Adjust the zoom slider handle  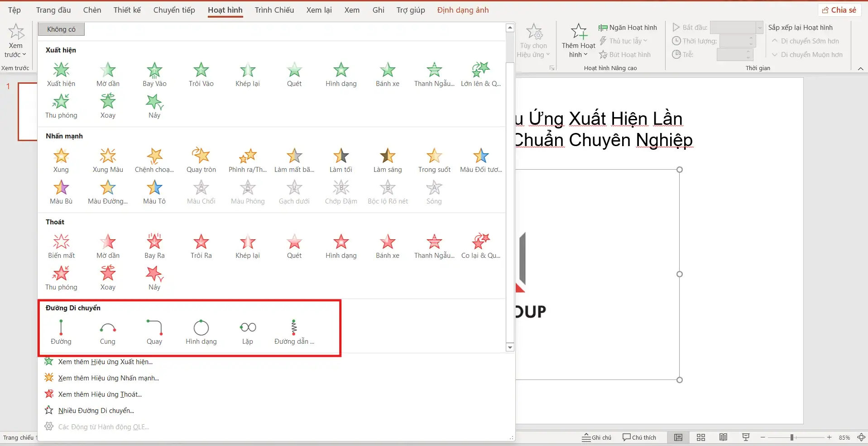click(792, 437)
